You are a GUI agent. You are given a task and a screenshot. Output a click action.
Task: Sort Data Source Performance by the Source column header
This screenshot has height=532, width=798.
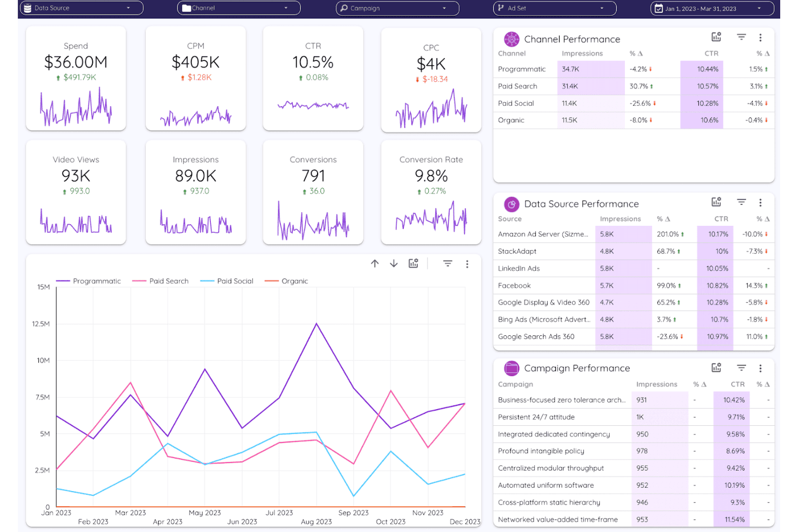(510, 219)
